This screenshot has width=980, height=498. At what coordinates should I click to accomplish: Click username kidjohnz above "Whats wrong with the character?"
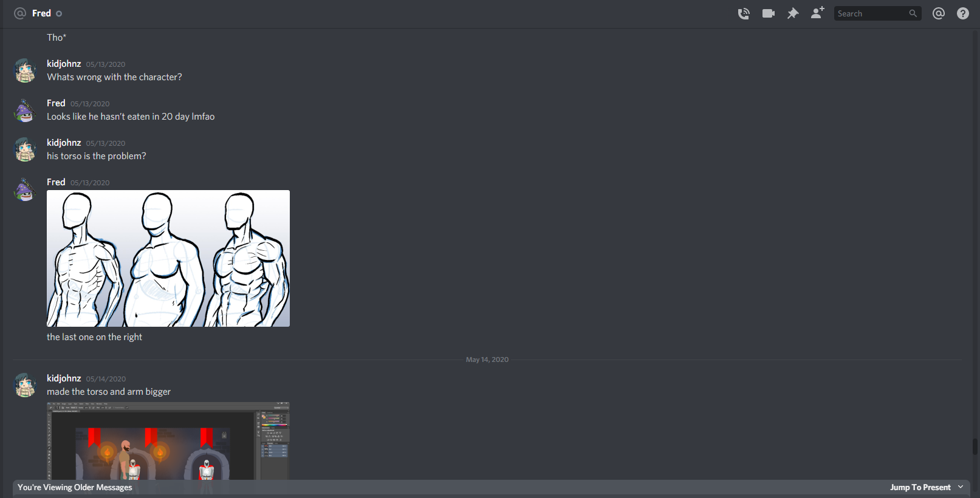coord(64,64)
